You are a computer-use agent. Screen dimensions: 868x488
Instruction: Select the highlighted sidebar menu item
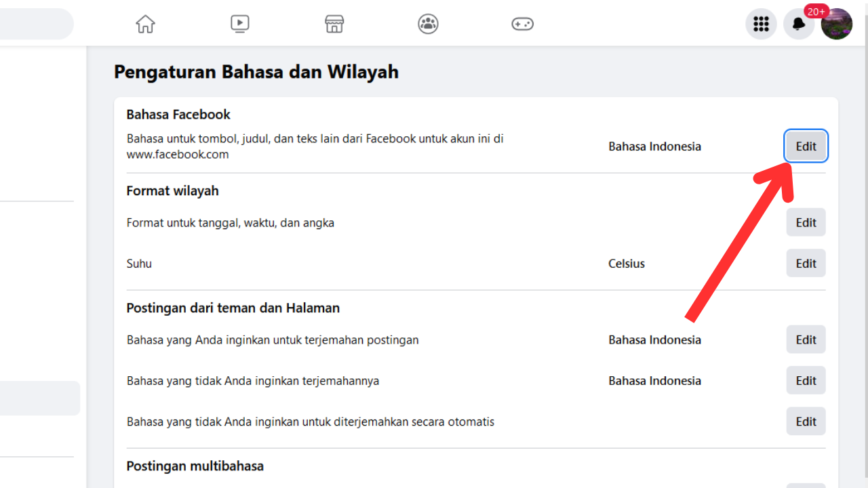40,398
